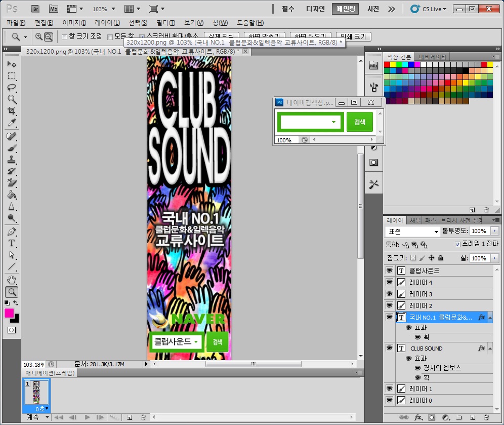
Task: Select the Rectangular Marquee tool
Action: pyautogui.click(x=12, y=76)
